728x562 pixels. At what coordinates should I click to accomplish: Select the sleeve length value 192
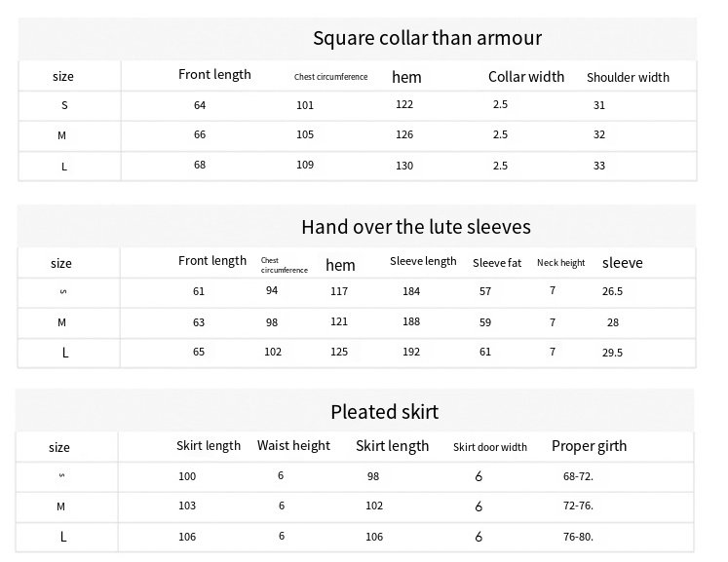pyautogui.click(x=411, y=353)
